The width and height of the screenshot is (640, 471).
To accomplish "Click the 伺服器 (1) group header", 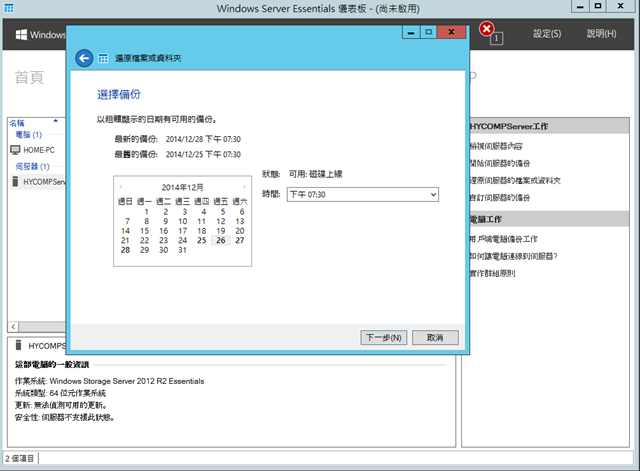I will click(x=32, y=167).
